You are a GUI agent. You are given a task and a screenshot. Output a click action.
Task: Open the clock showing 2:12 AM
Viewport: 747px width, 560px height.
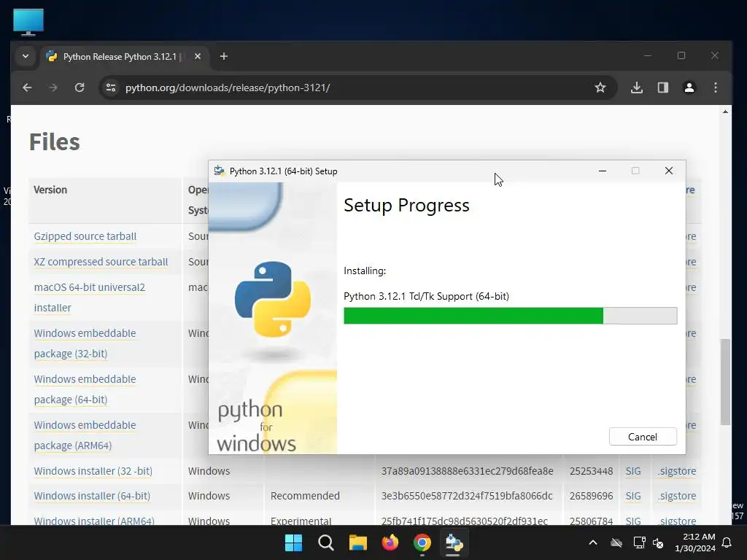[x=695, y=542]
